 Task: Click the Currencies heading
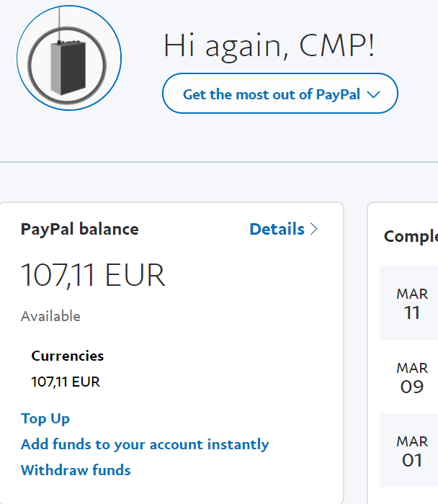[68, 356]
